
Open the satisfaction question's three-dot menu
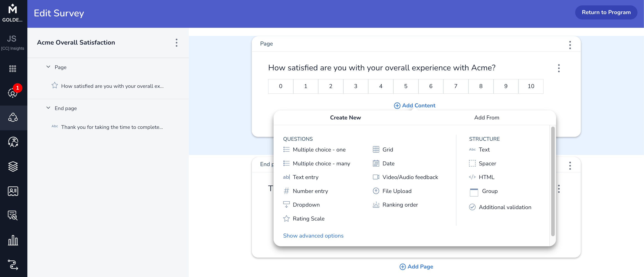click(559, 68)
